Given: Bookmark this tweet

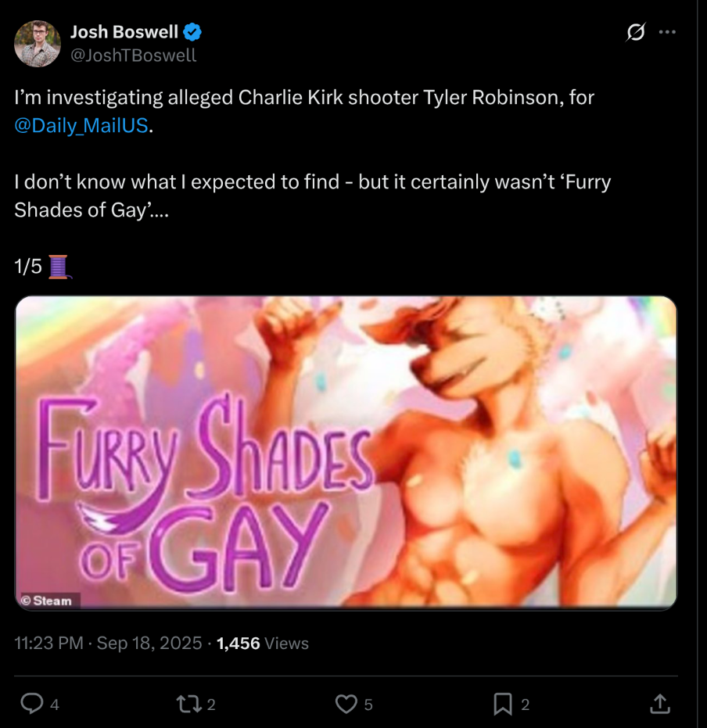Looking at the screenshot, I should [503, 705].
